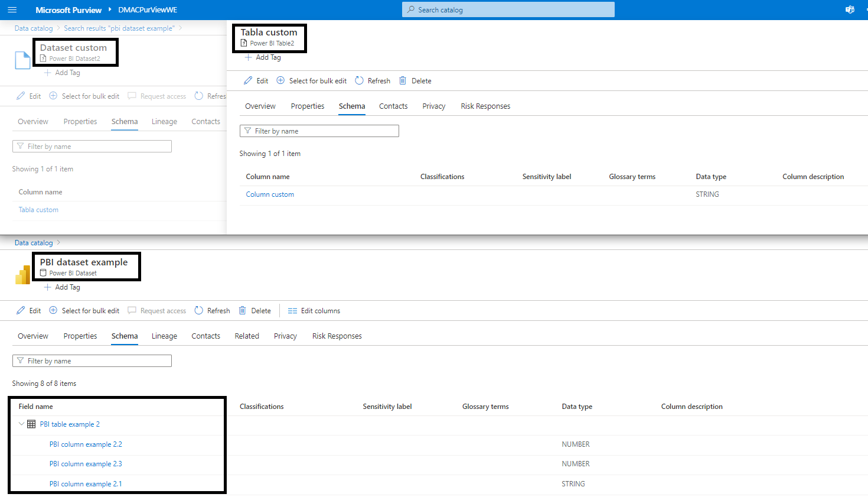
Task: Refresh the Tabla custom asset
Action: click(x=373, y=81)
